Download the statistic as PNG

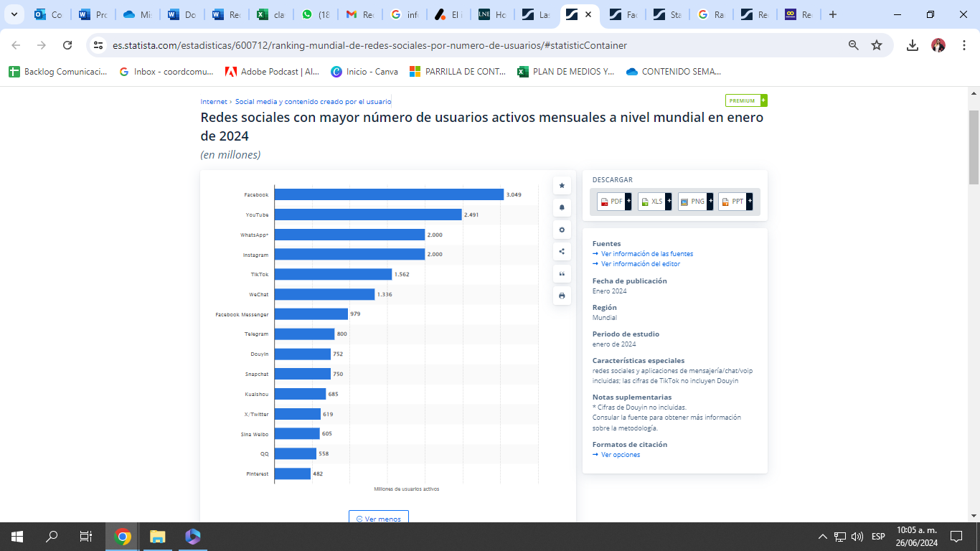[x=696, y=202]
